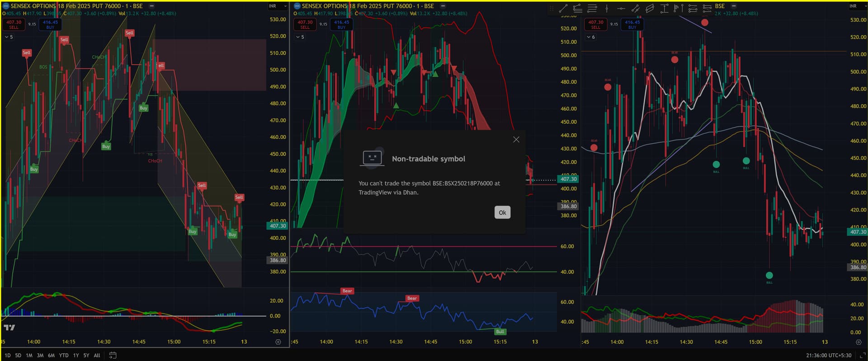Click 416.45 BUY button on left chart
Viewport: 868px width, 361px height.
click(50, 24)
